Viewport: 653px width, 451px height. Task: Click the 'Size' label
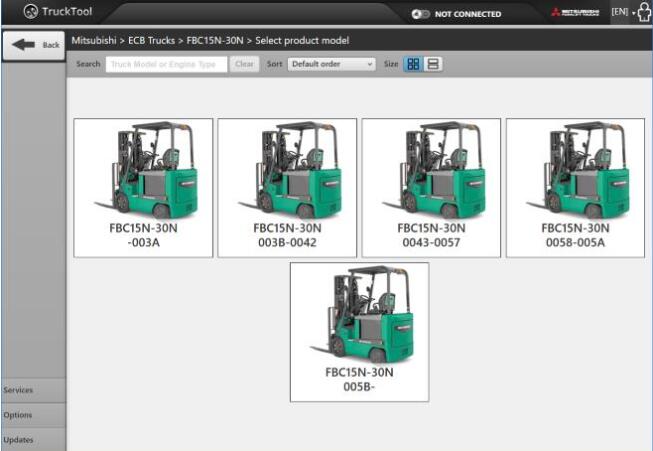coord(391,64)
